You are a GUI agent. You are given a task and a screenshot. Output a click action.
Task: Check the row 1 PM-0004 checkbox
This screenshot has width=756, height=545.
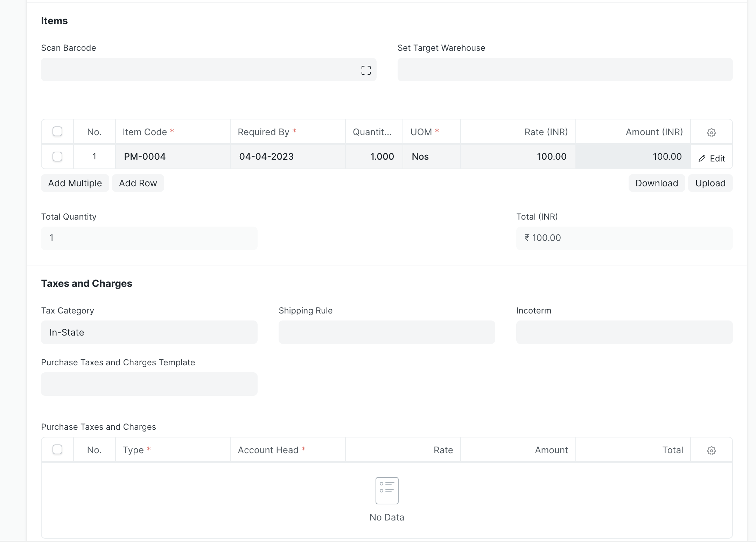57,157
